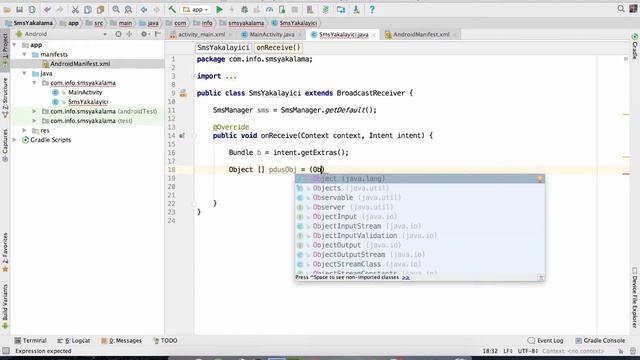
Task: Click the Save All toolbar icon
Action: 19,9
